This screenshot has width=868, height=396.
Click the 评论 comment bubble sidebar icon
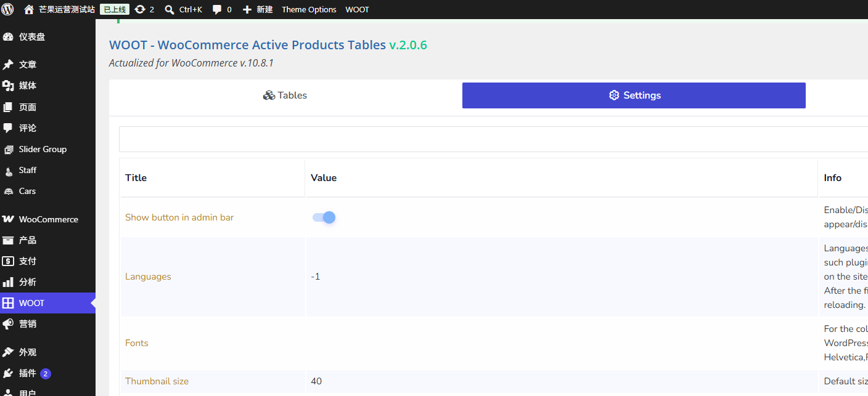click(8, 128)
